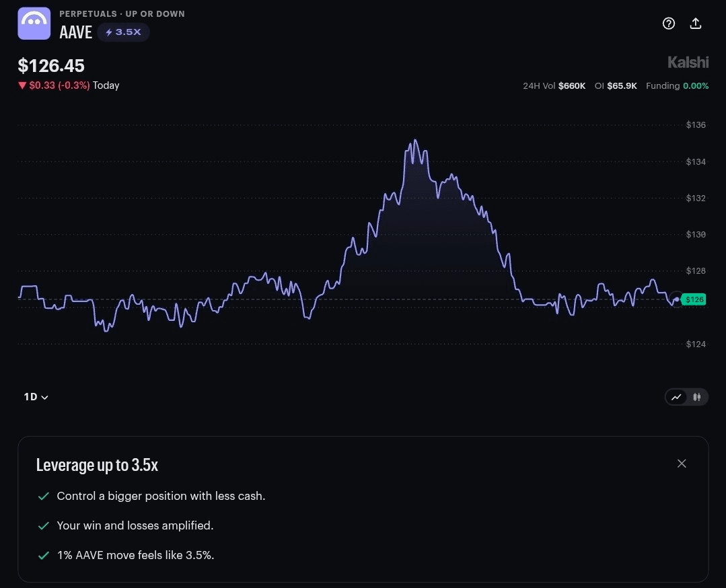The image size is (726, 588).
Task: Click the $0.33 (-0.3%) change text
Action: (x=59, y=85)
